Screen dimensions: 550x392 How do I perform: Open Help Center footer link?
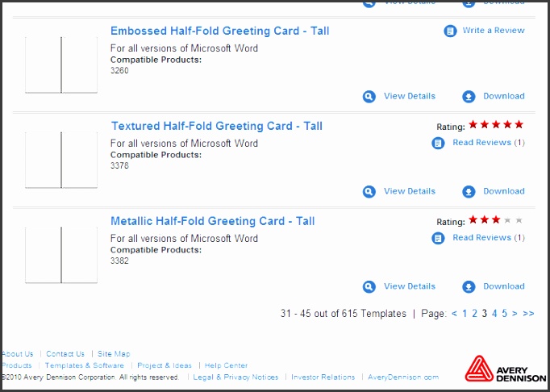coord(227,365)
